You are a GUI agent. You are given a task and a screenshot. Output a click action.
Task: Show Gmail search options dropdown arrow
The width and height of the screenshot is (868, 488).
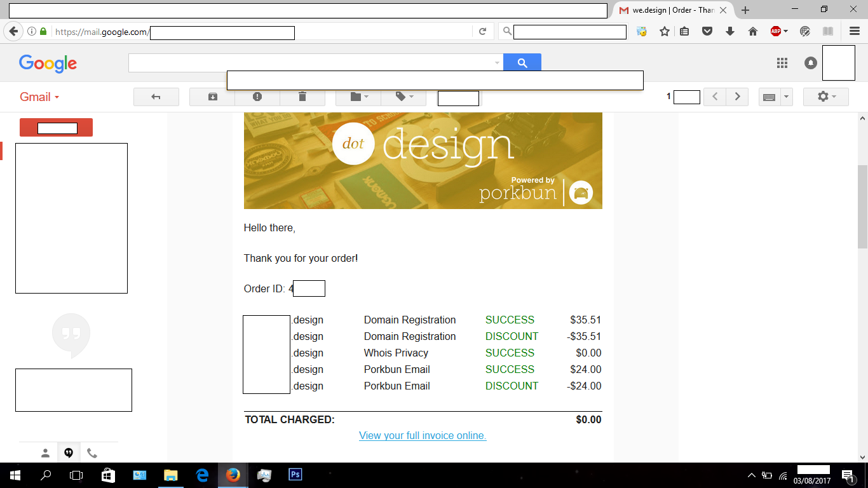497,63
